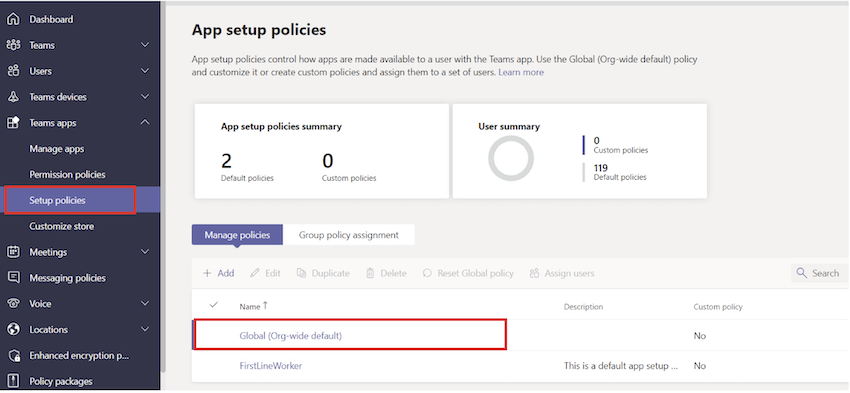This screenshot has height=393, width=850.
Task: Click the Reset Global policy label
Action: point(475,273)
